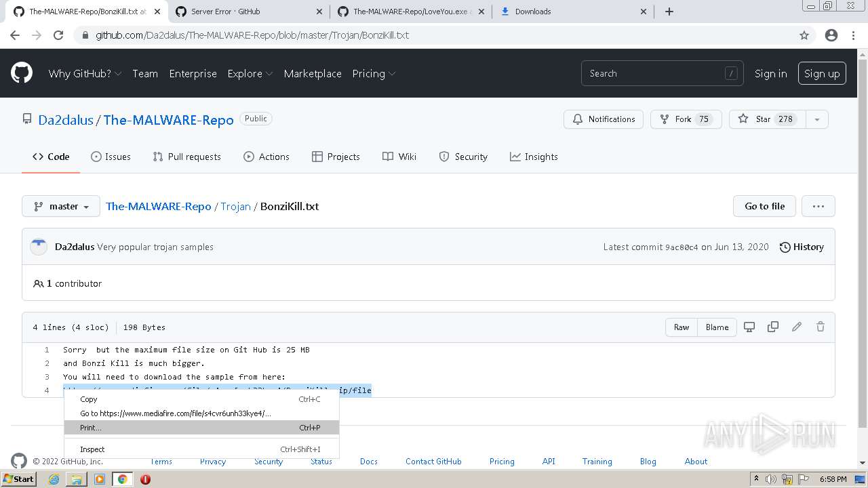Click Chrome taskbar icon
868x488 pixels.
tap(123, 479)
